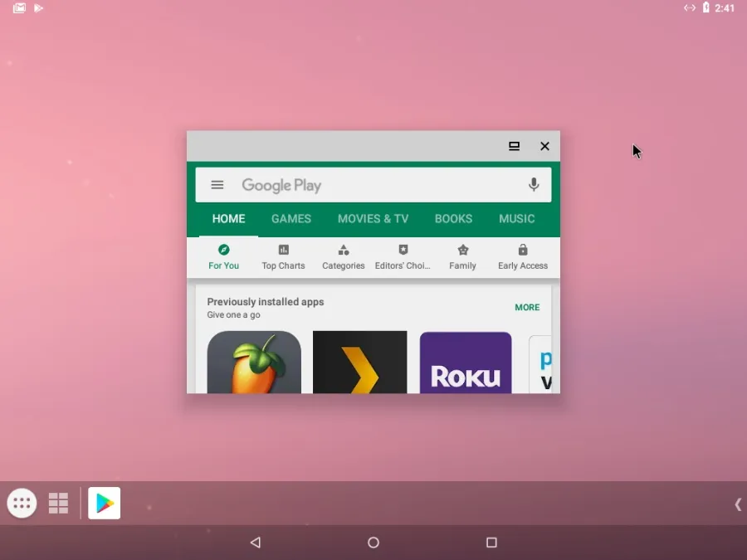Click the 2:41 clock
The height and width of the screenshot is (560, 747).
pyautogui.click(x=725, y=7)
